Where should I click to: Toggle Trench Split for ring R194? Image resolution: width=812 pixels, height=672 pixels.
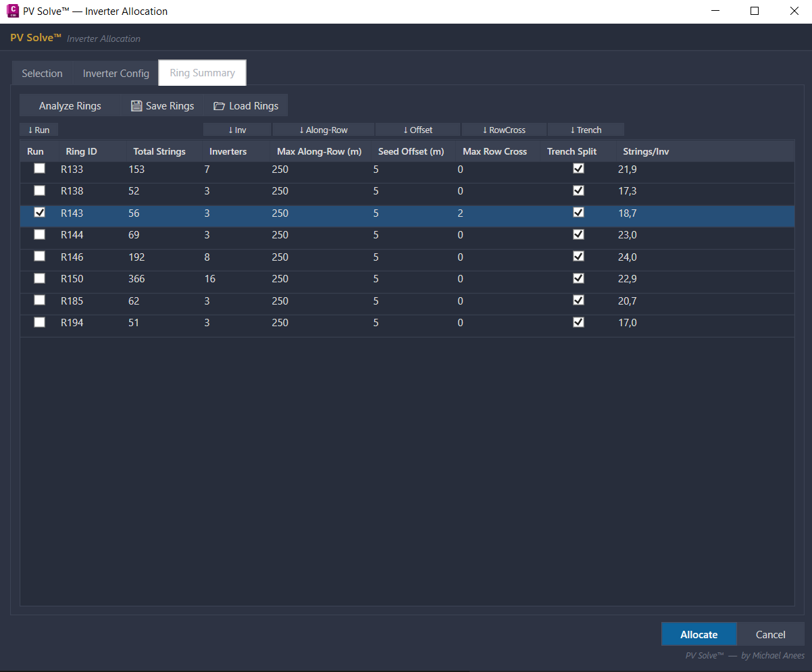578,322
